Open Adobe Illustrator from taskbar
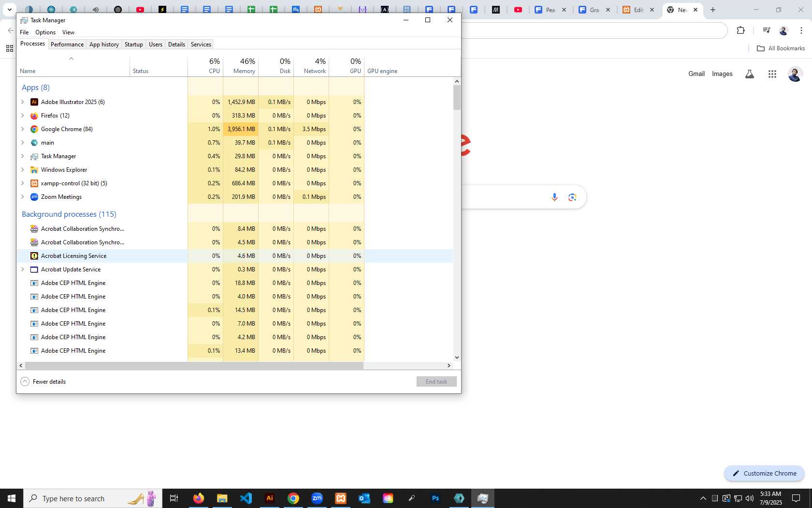The image size is (812, 508). click(x=270, y=498)
